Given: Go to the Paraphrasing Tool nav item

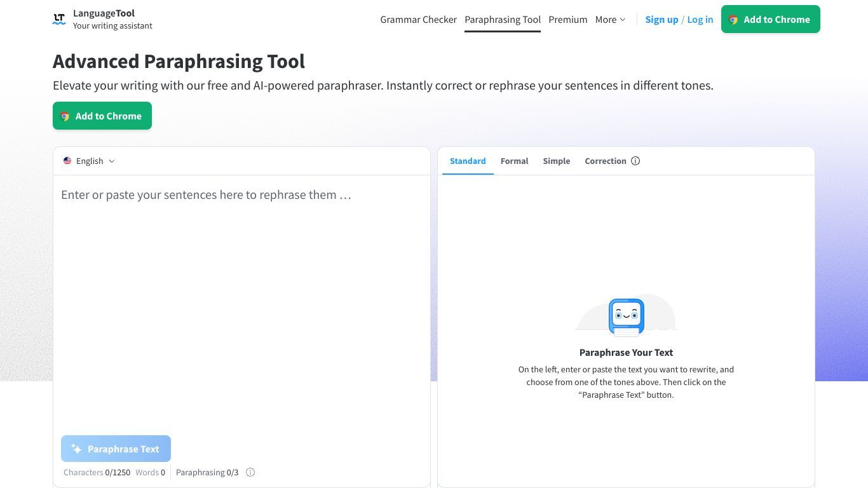Looking at the screenshot, I should [503, 20].
